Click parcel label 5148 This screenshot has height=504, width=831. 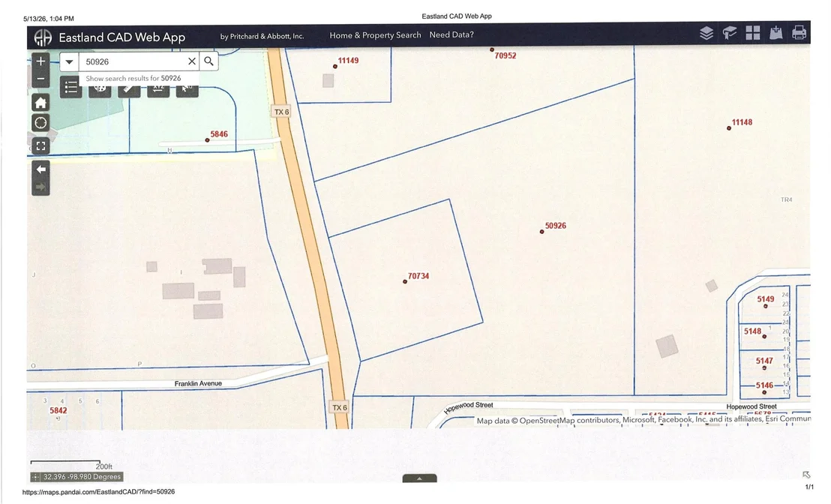click(x=752, y=331)
